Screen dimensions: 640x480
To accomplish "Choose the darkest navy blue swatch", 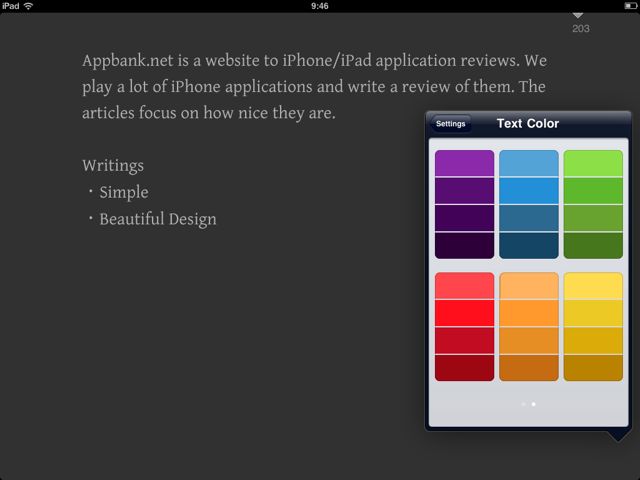I will coord(529,245).
